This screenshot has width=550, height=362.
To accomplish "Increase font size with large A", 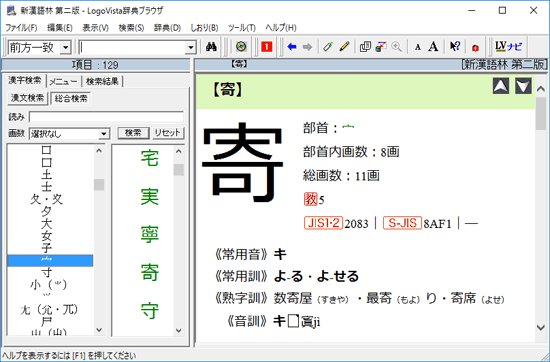I will tap(434, 47).
